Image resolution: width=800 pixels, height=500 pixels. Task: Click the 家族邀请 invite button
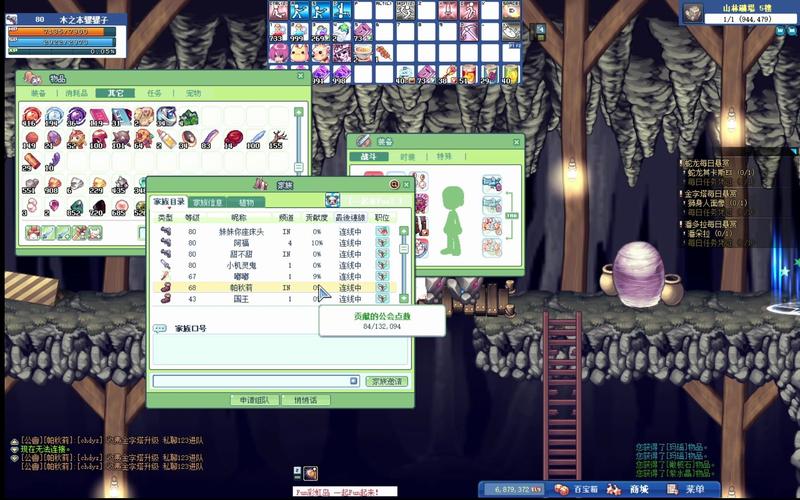coord(387,381)
